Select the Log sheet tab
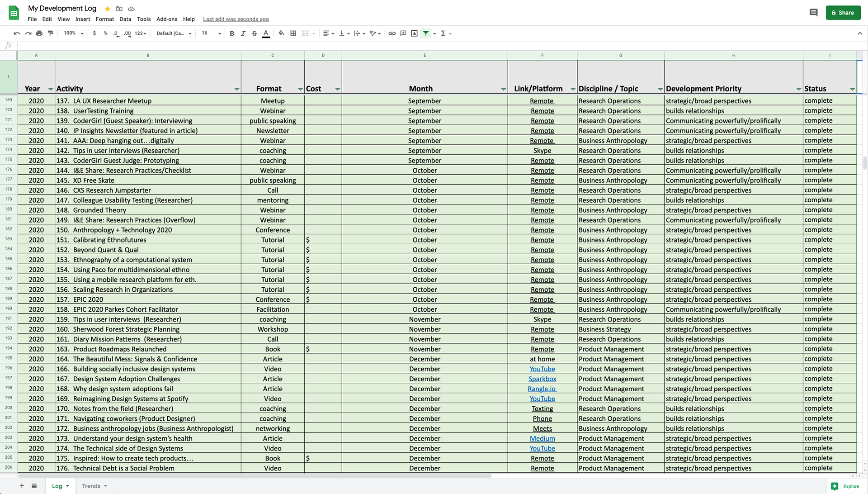The width and height of the screenshot is (868, 494). [61, 486]
